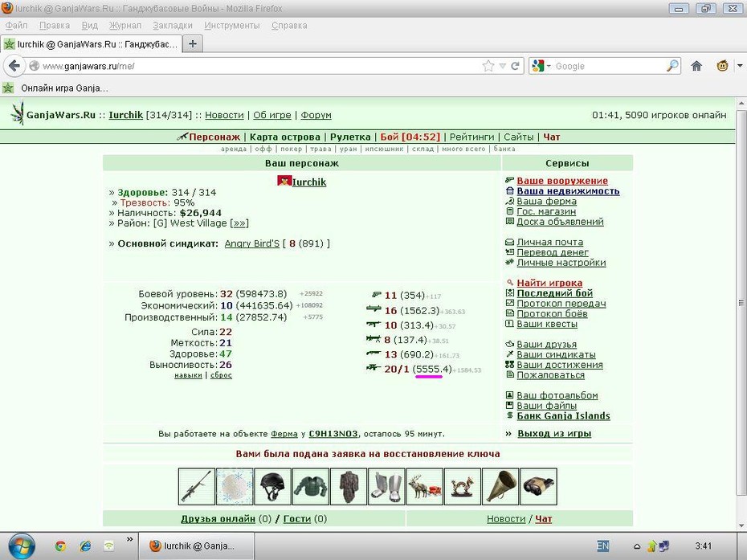
Task: Open the Инструменты menu
Action: [x=232, y=25]
